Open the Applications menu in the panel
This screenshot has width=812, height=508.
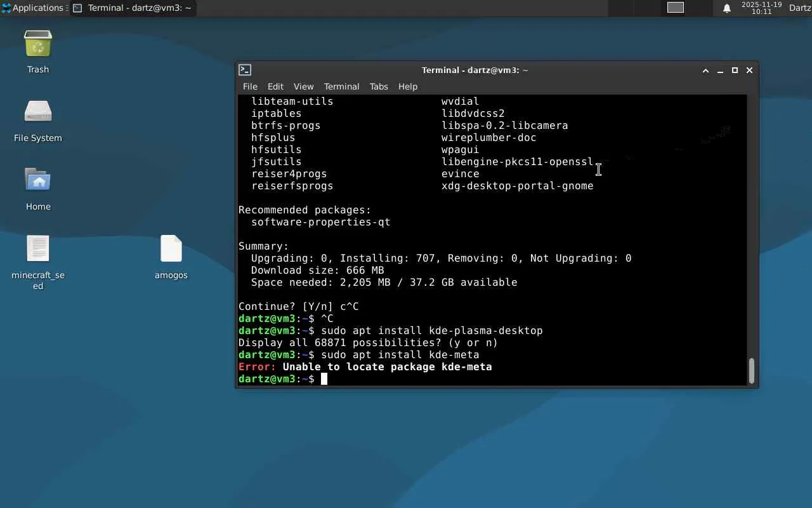click(x=33, y=8)
